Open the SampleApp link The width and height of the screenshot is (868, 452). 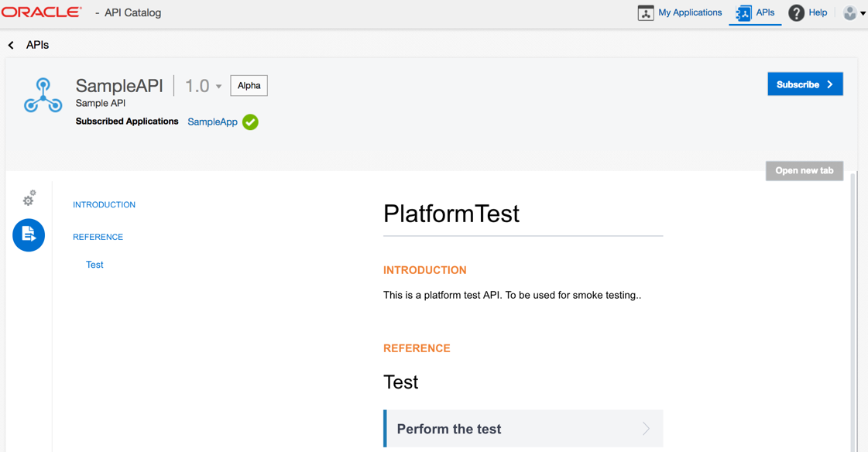(x=213, y=122)
